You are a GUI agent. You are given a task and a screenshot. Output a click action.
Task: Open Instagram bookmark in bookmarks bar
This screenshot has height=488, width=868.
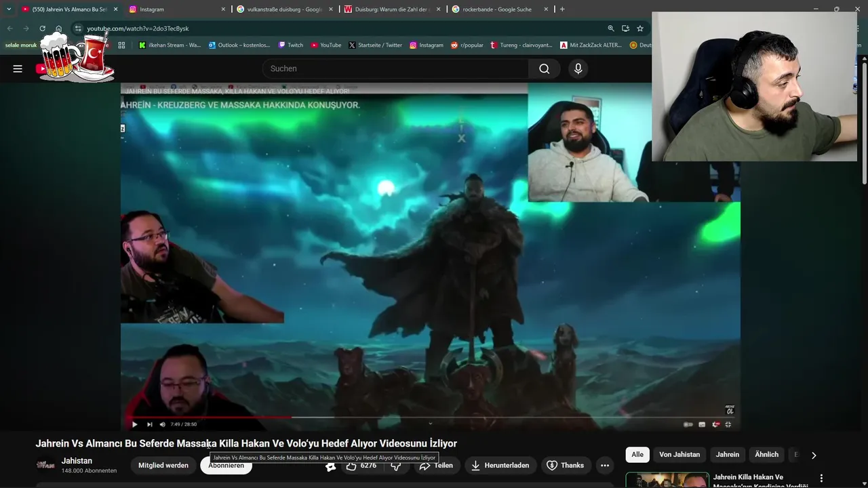tap(426, 45)
